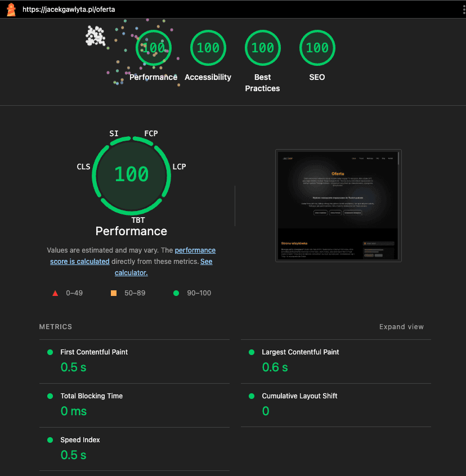The width and height of the screenshot is (466, 476).
Task: Click the Total Blocking Time 0 ms value
Action: [x=74, y=411]
